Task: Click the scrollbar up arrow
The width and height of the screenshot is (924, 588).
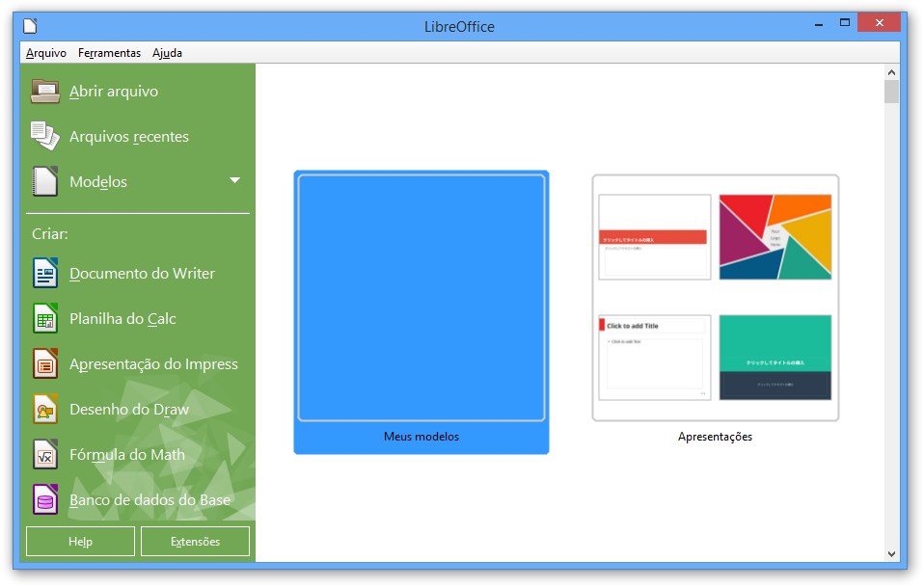Action: pos(891,72)
